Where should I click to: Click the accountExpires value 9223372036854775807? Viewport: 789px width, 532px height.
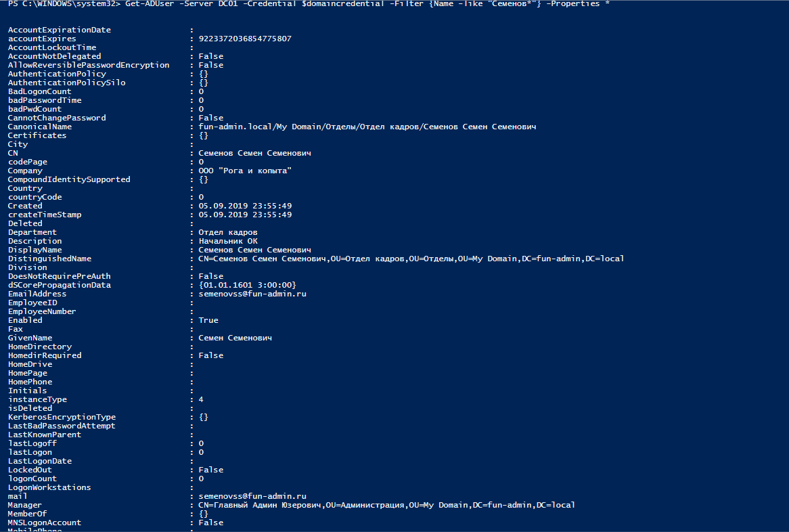pyautogui.click(x=245, y=39)
